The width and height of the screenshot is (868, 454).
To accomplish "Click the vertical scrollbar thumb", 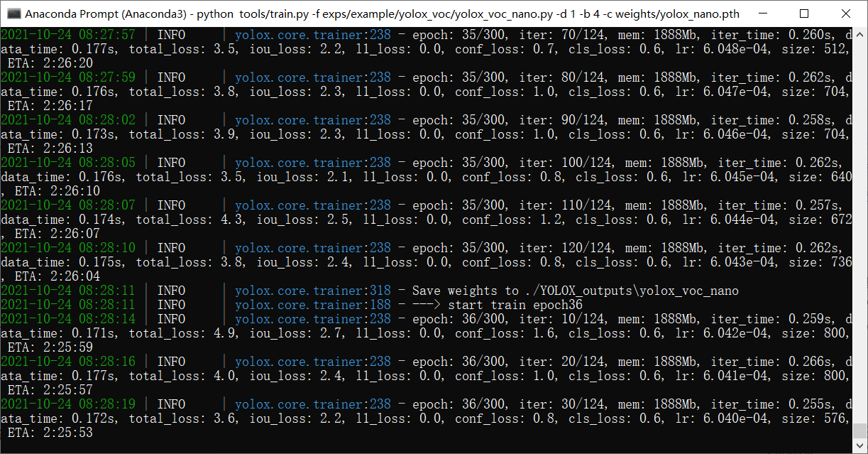I will [859, 431].
